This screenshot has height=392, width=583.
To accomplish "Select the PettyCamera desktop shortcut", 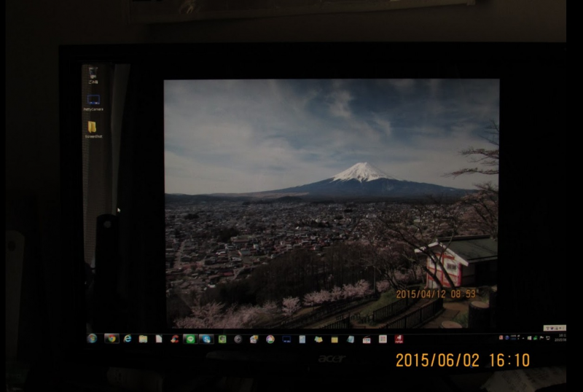I will 93,102.
